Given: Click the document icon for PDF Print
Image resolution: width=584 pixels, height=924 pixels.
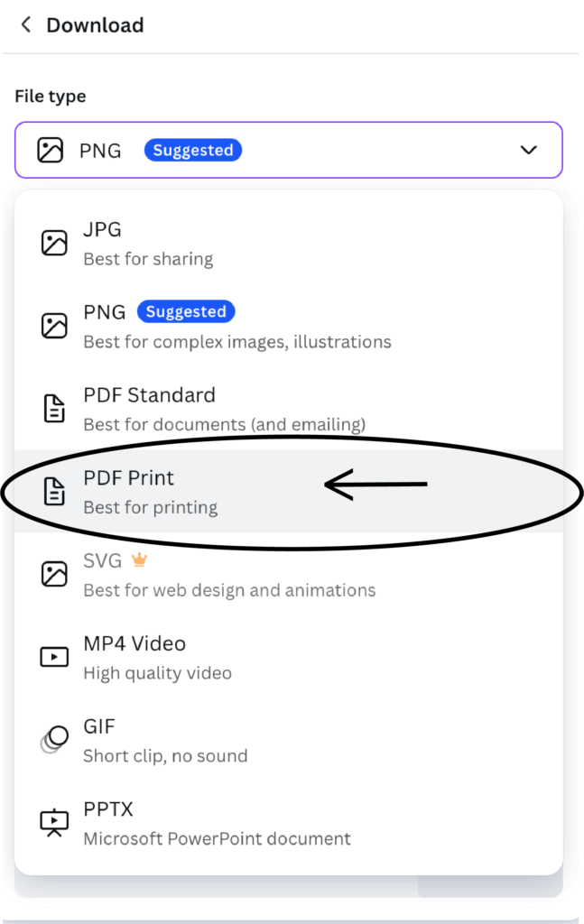Looking at the screenshot, I should (x=54, y=491).
